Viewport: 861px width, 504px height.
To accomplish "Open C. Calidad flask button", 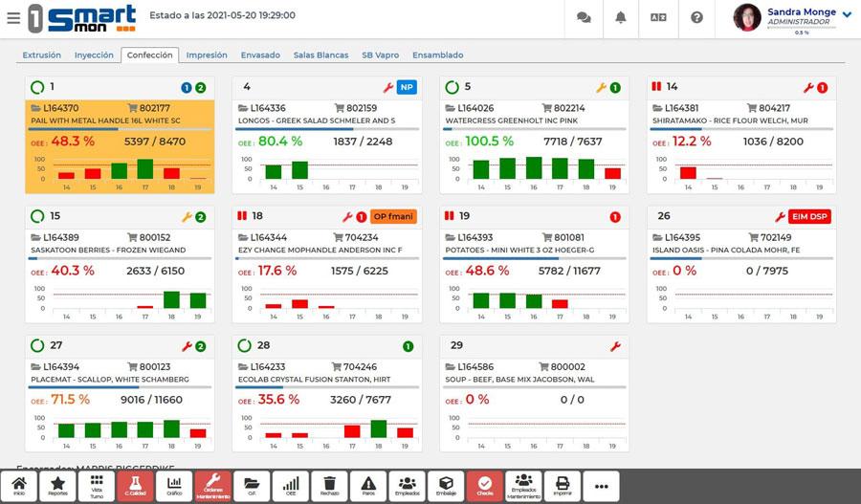I will (x=135, y=486).
